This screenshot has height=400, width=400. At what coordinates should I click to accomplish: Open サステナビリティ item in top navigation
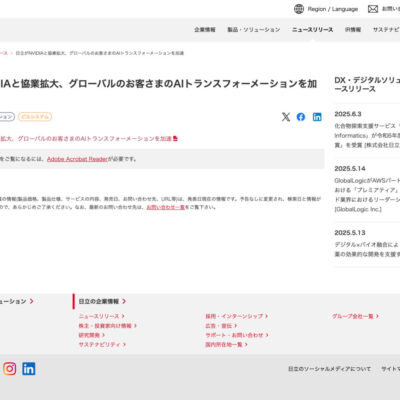(386, 30)
